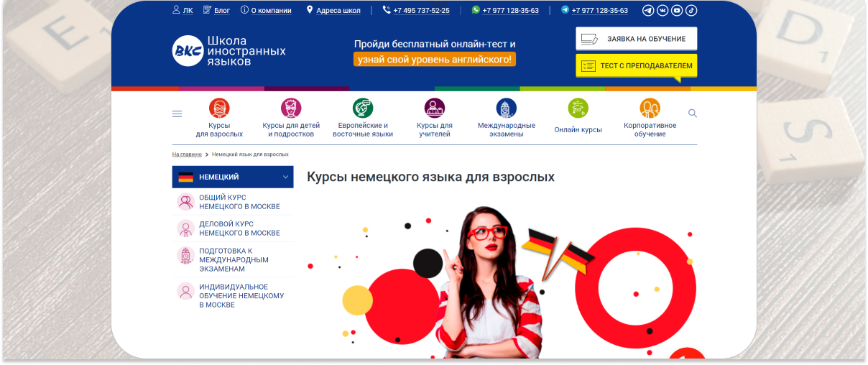Screen dimensions: 868x365
Task: Follow the На главную breadcrumb link
Action: 187,154
